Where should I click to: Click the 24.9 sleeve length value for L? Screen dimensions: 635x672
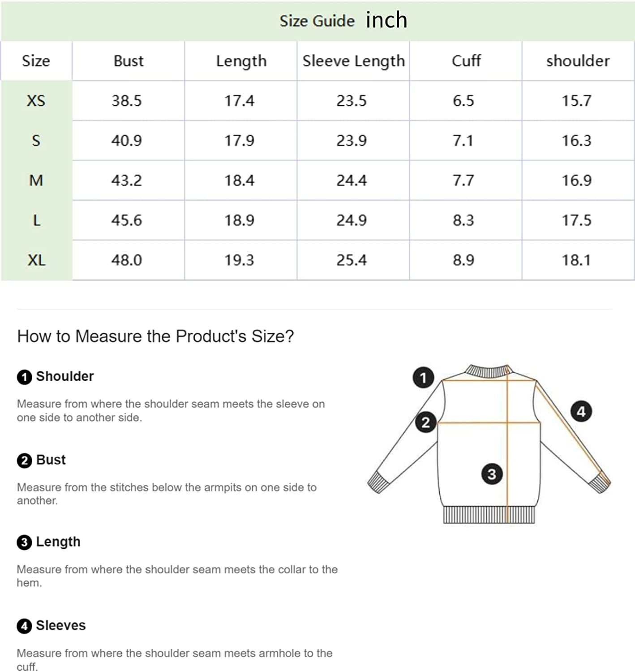click(x=352, y=220)
